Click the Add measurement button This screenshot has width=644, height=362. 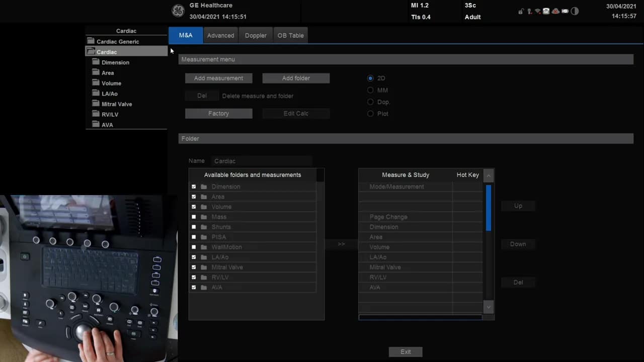[218, 78]
